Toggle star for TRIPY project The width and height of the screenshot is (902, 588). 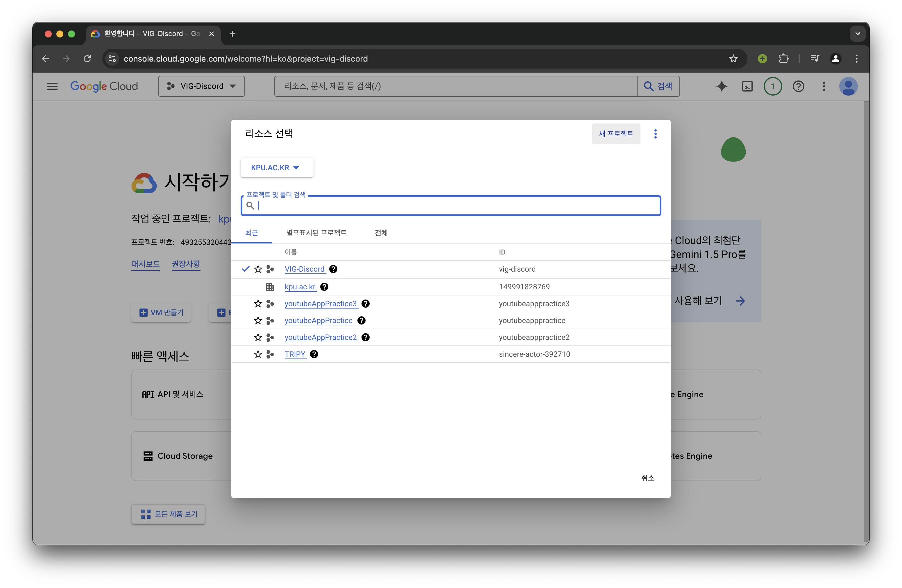[x=258, y=354]
